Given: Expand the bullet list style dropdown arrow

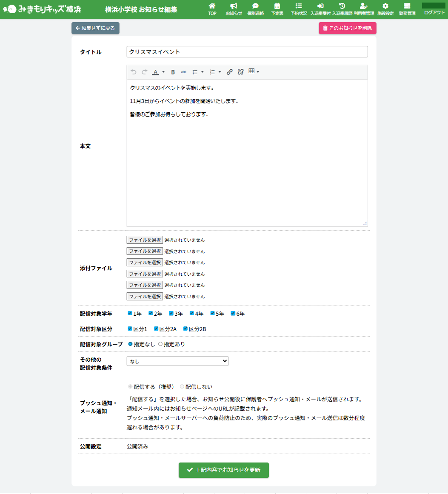Looking at the screenshot, I should pos(203,72).
